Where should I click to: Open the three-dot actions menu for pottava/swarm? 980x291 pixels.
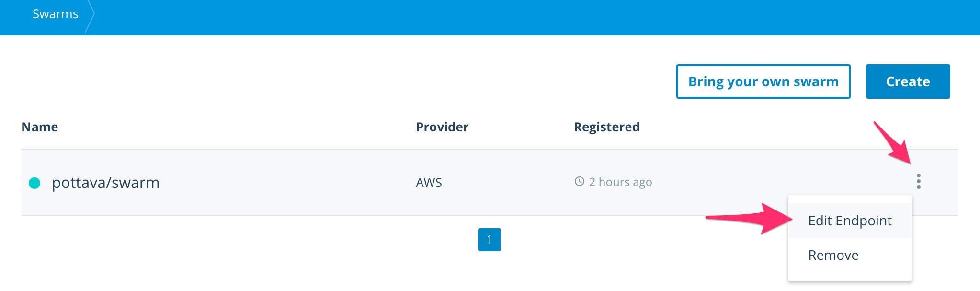click(918, 181)
